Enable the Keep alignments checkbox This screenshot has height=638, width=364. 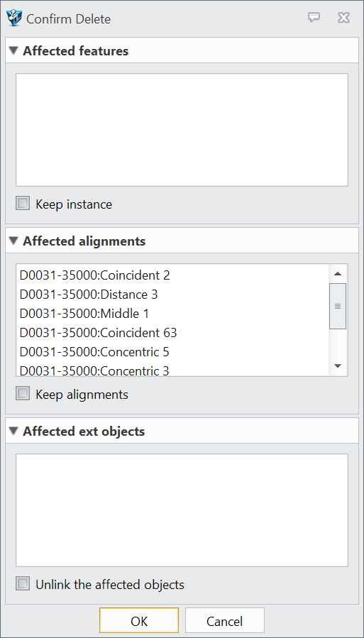[x=23, y=394]
